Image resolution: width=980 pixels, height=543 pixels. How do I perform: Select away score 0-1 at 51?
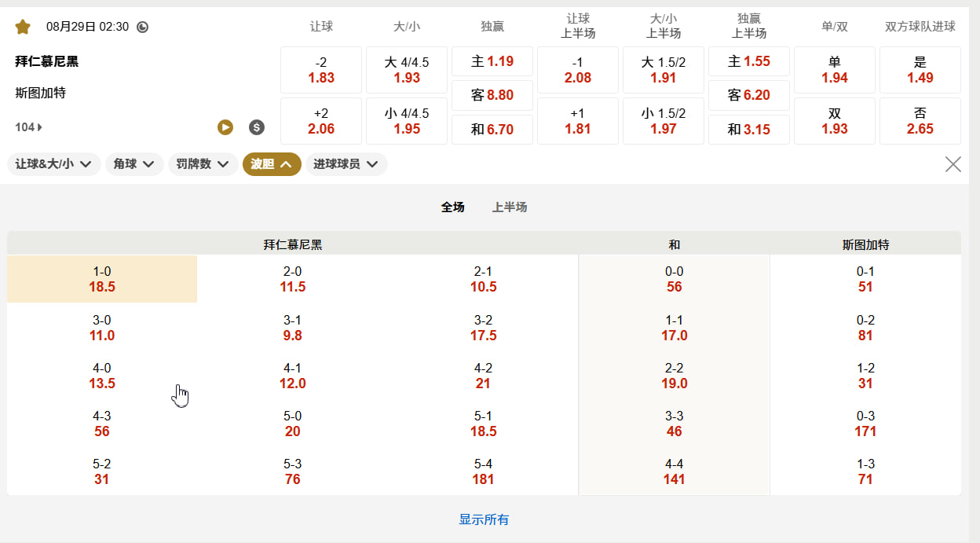pyautogui.click(x=865, y=279)
